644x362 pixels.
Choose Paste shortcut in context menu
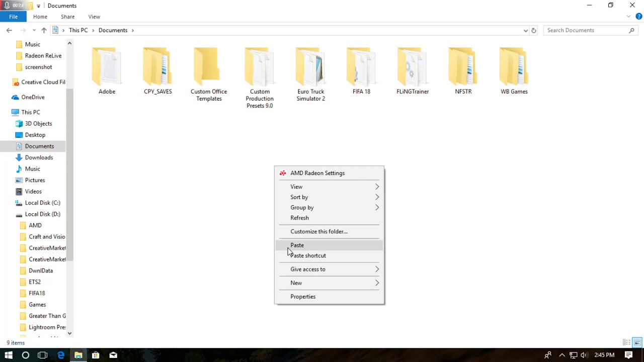click(x=329, y=255)
